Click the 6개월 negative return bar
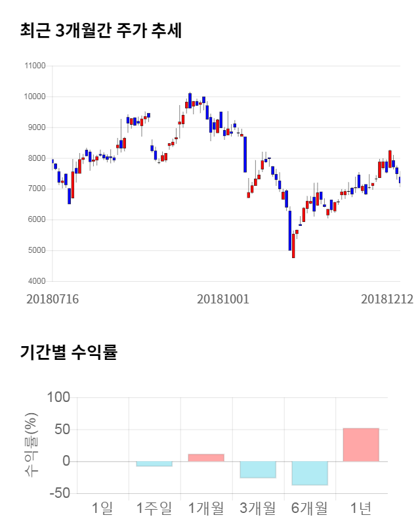420x532 pixels. pyautogui.click(x=309, y=473)
